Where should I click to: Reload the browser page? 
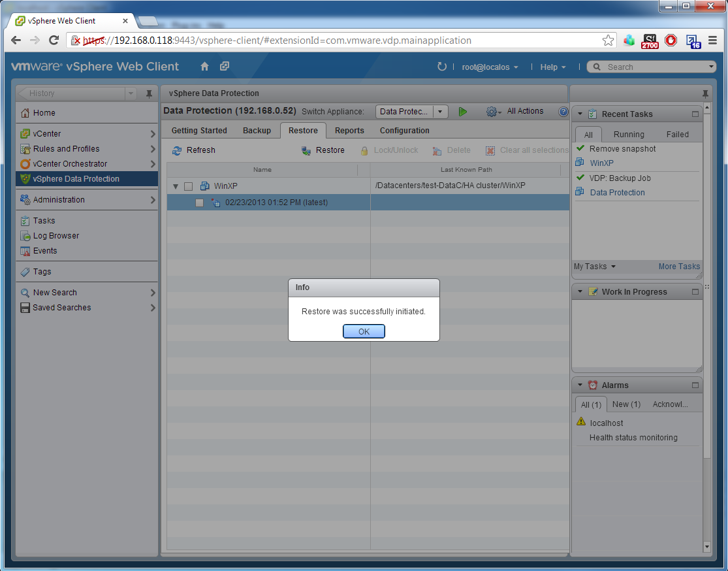click(54, 41)
